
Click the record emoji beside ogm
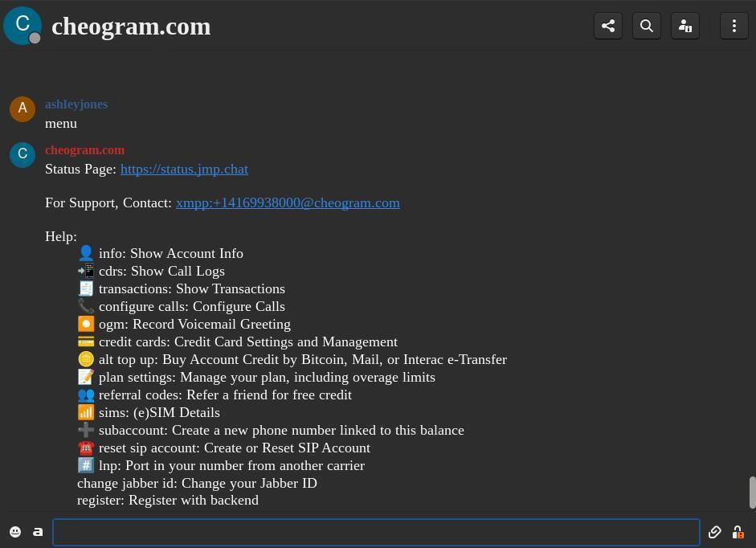[x=86, y=324]
